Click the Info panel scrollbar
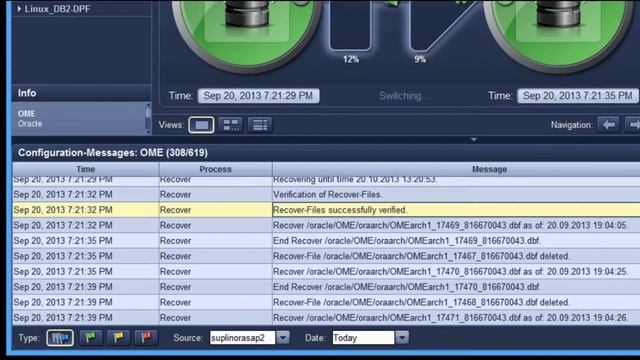 click(x=148, y=118)
